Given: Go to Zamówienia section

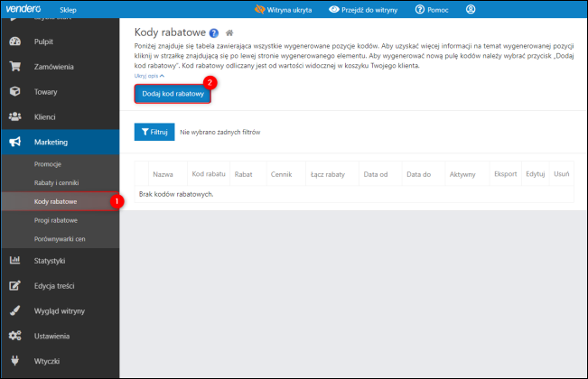Looking at the screenshot, I should (60, 67).
